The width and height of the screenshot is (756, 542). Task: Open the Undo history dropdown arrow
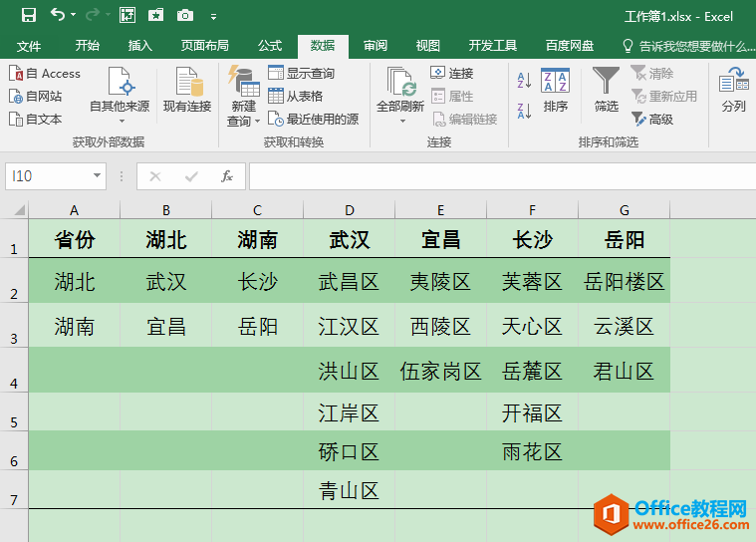[x=74, y=15]
